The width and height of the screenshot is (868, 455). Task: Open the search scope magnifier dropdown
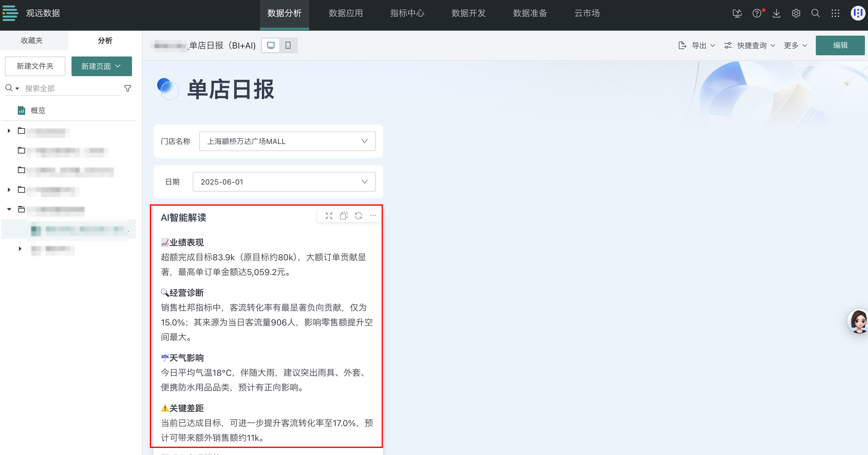[x=12, y=88]
